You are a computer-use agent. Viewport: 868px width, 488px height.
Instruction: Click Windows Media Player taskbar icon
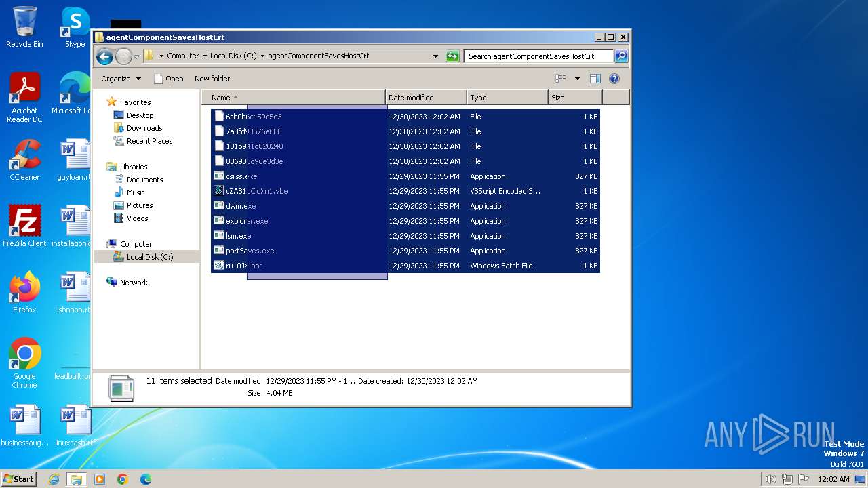(x=100, y=479)
